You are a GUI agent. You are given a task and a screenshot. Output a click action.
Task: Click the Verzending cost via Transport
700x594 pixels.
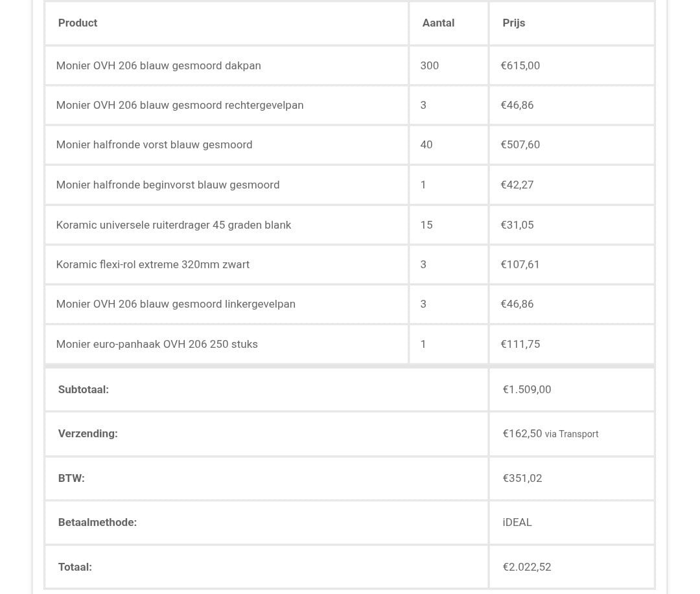coord(550,434)
